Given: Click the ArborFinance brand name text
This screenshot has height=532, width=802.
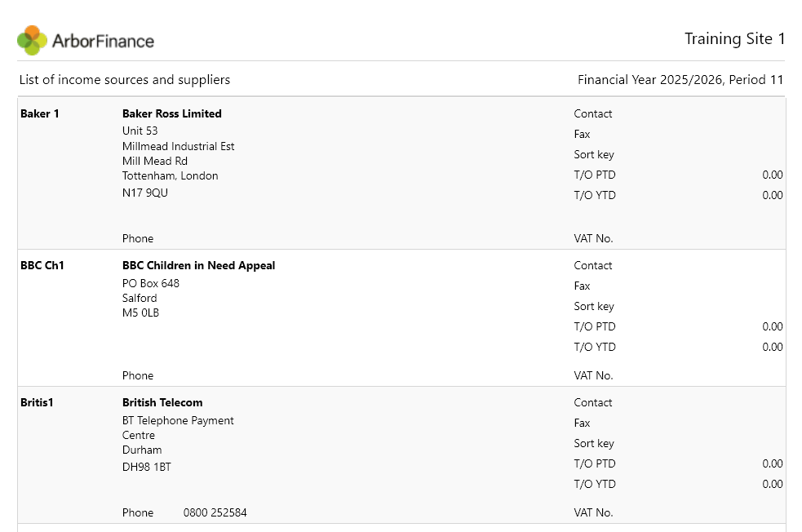Looking at the screenshot, I should pos(103,41).
